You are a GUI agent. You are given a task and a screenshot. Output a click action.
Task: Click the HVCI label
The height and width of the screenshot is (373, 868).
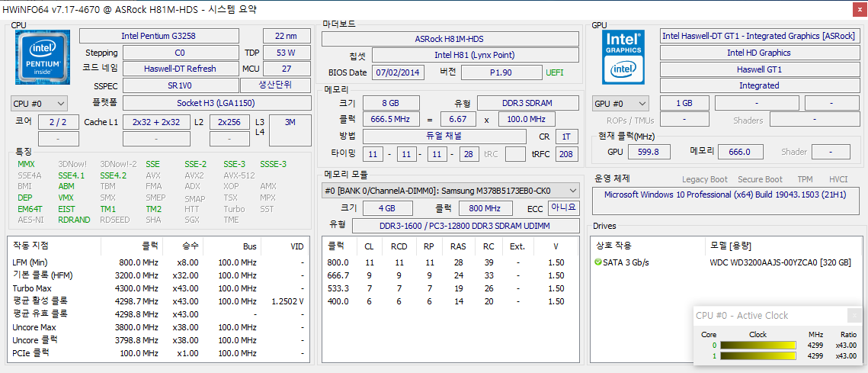[839, 179]
